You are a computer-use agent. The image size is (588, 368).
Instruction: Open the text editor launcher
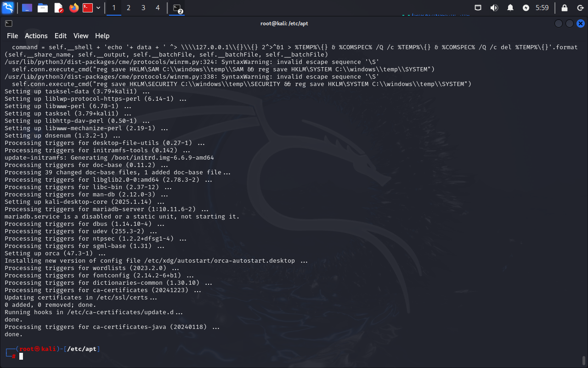click(58, 8)
